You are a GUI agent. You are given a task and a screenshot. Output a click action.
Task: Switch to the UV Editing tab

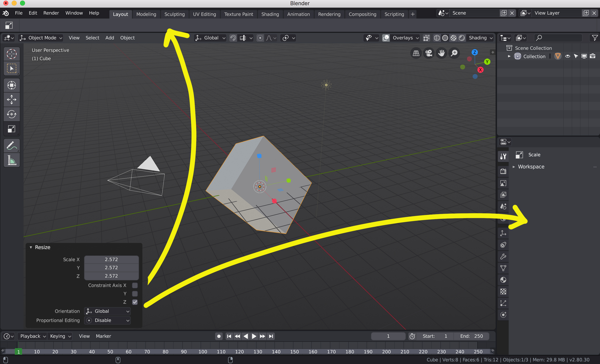pyautogui.click(x=204, y=14)
